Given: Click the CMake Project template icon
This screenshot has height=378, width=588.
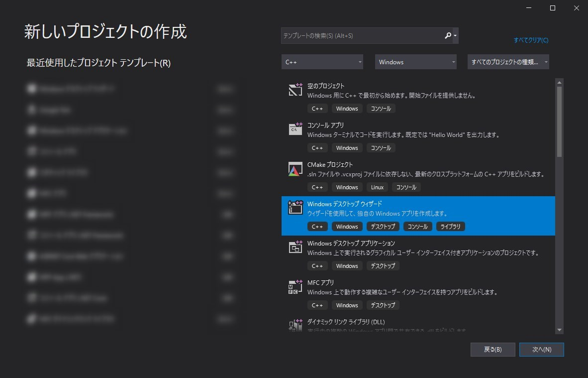Looking at the screenshot, I should (295, 169).
